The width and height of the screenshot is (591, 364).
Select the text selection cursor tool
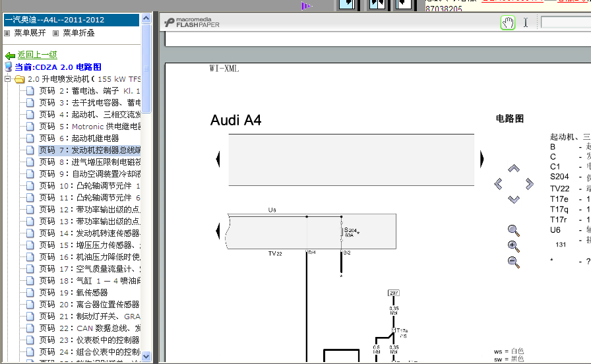[x=526, y=22]
